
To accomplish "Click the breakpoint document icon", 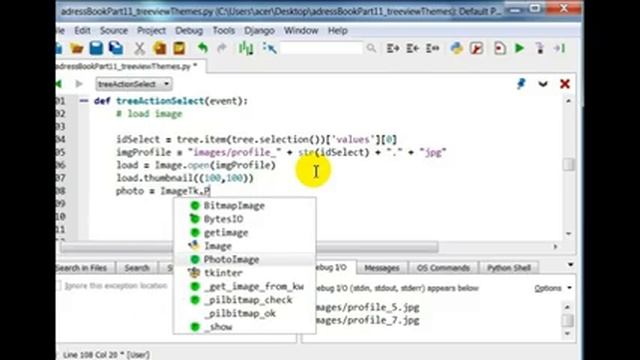I will coord(500,49).
